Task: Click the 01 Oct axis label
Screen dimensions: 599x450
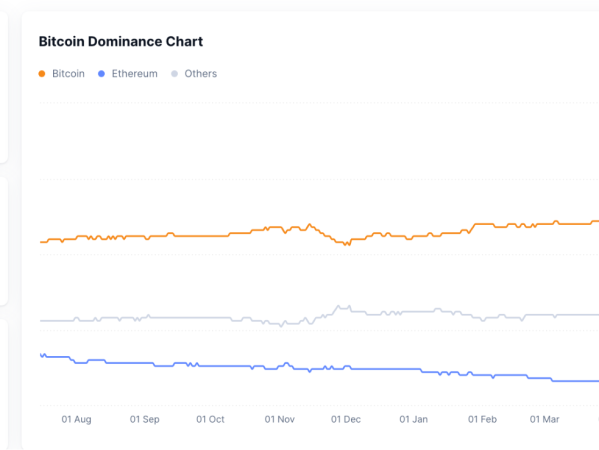Action: click(210, 419)
